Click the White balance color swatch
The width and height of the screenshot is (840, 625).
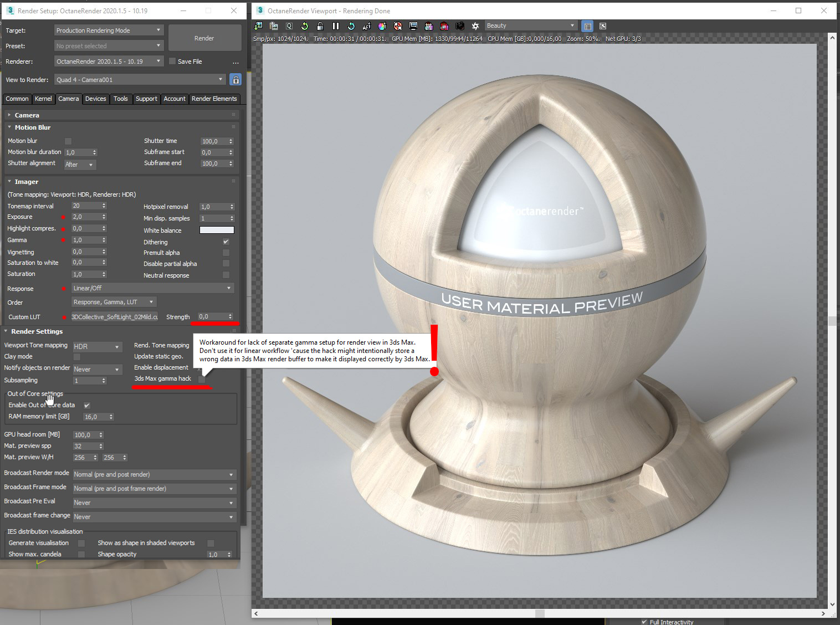pyautogui.click(x=217, y=230)
